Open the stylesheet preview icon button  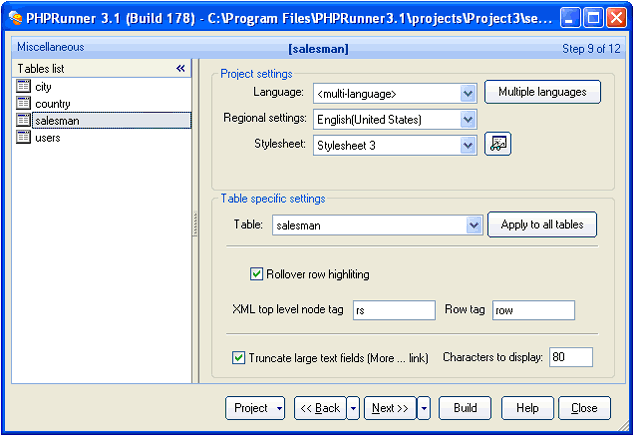(x=498, y=144)
